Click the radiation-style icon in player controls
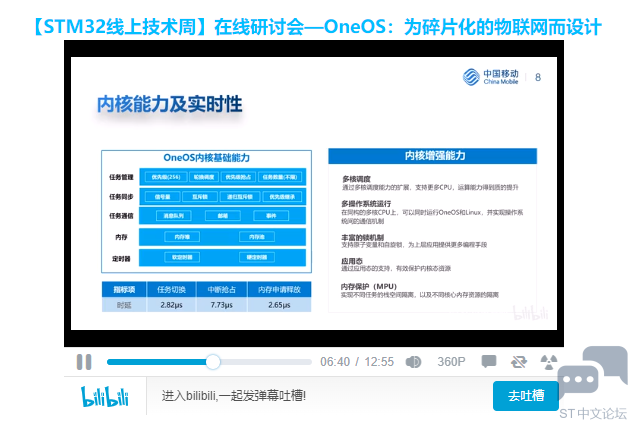This screenshot has width=636, height=429. [x=549, y=362]
